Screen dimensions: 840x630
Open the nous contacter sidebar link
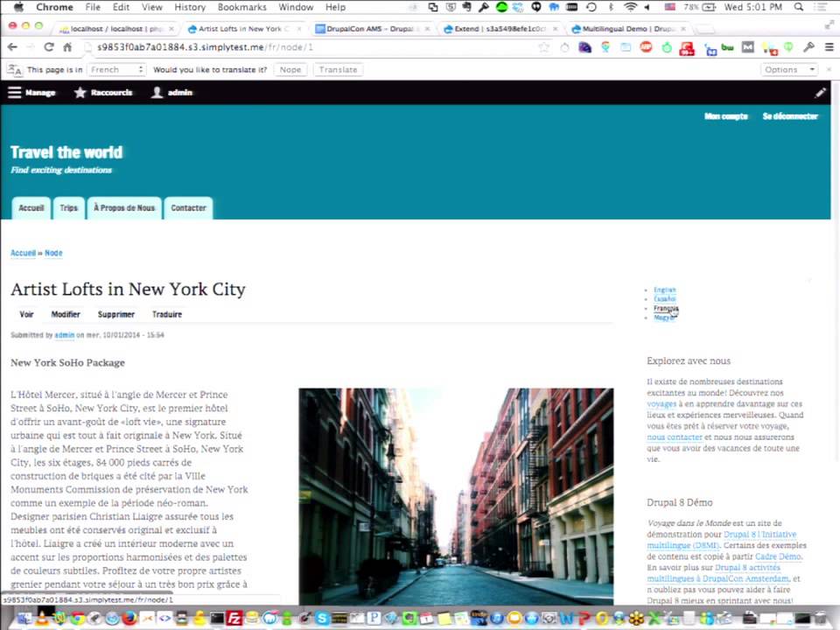point(674,437)
